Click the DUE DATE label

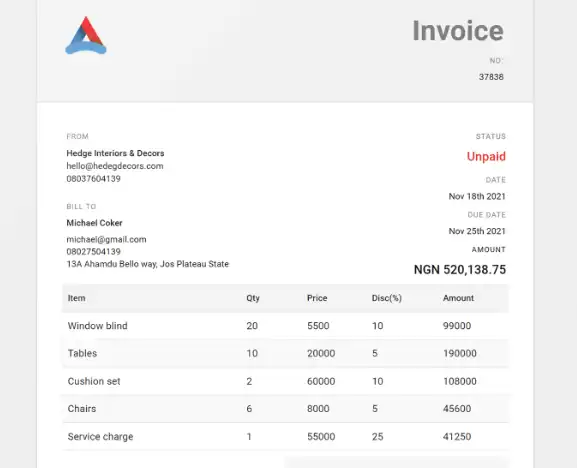486,215
